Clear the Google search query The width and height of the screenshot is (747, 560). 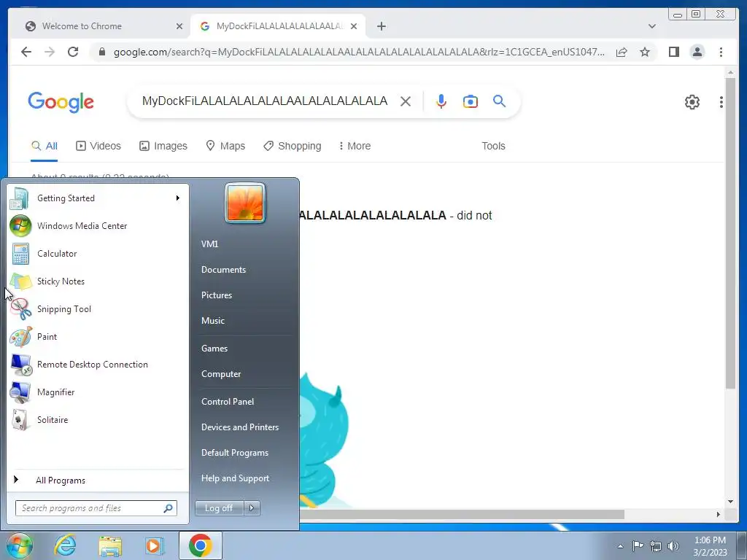[x=406, y=101]
